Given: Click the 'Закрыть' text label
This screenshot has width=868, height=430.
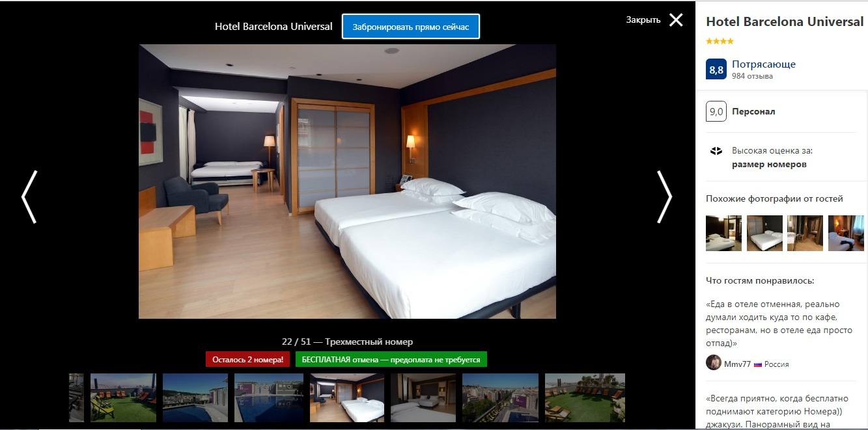Looking at the screenshot, I should tap(643, 20).
